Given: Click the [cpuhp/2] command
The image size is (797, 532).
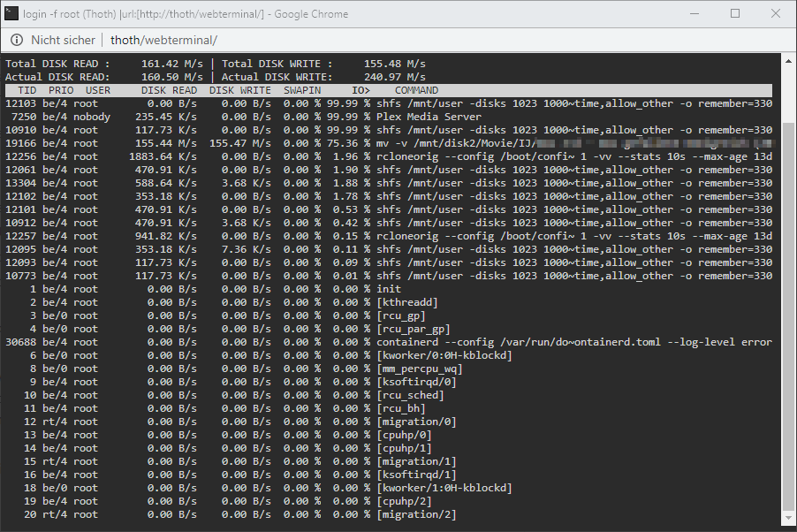Looking at the screenshot, I should [x=404, y=501].
